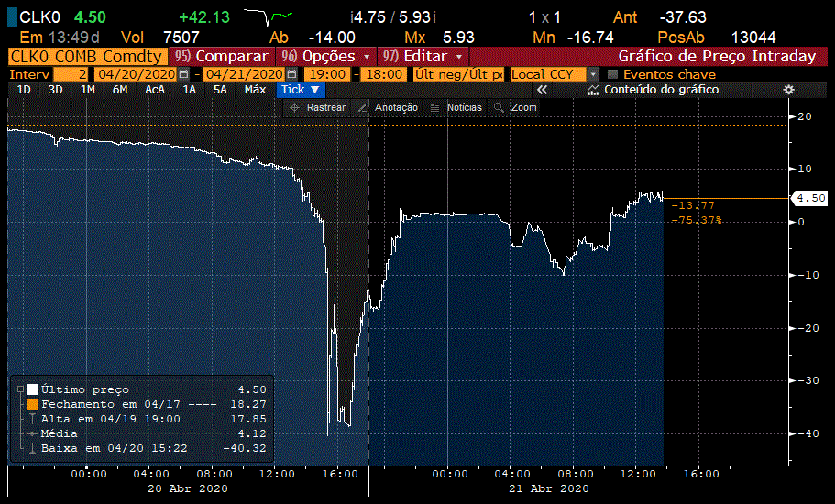Click the white Último preço color swatch
The width and height of the screenshot is (835, 504).
(32, 389)
